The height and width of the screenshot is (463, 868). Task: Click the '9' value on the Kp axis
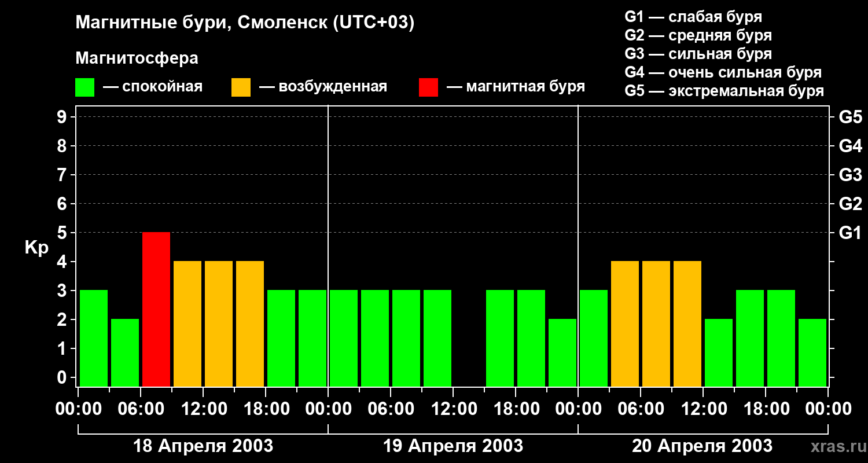pyautogui.click(x=62, y=117)
